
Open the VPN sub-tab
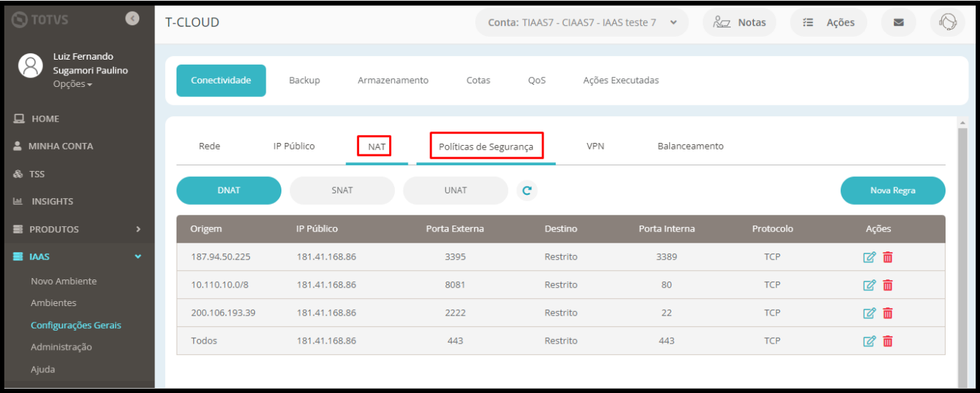coord(595,146)
